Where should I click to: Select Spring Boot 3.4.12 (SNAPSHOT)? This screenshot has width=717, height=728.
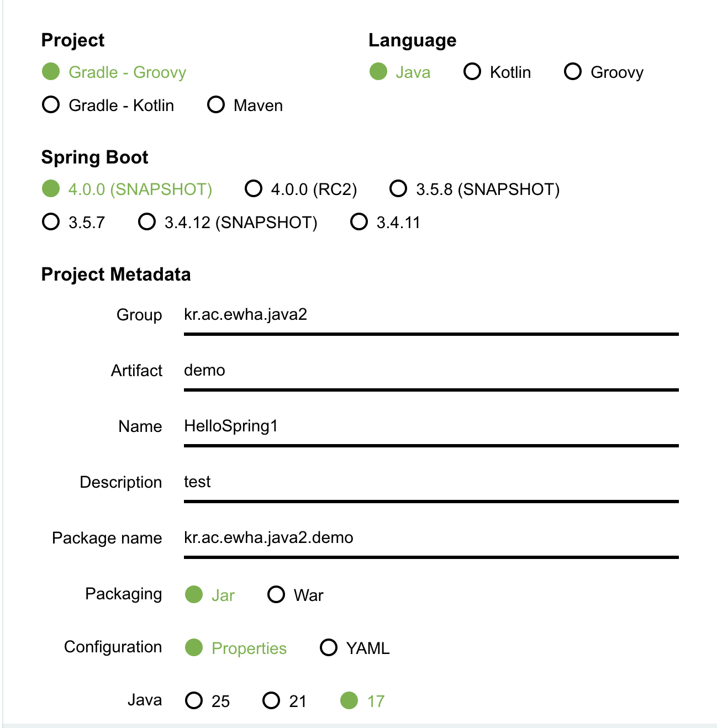(147, 222)
